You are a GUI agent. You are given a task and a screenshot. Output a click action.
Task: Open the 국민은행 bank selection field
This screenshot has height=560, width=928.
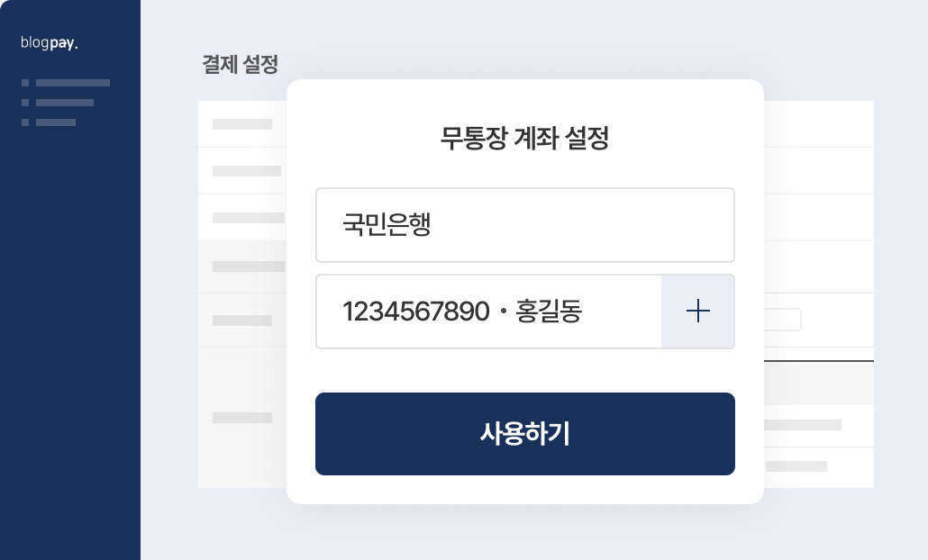click(x=525, y=225)
